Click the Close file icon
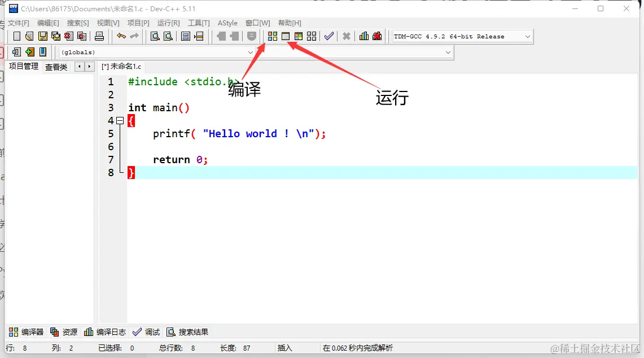 coord(69,36)
